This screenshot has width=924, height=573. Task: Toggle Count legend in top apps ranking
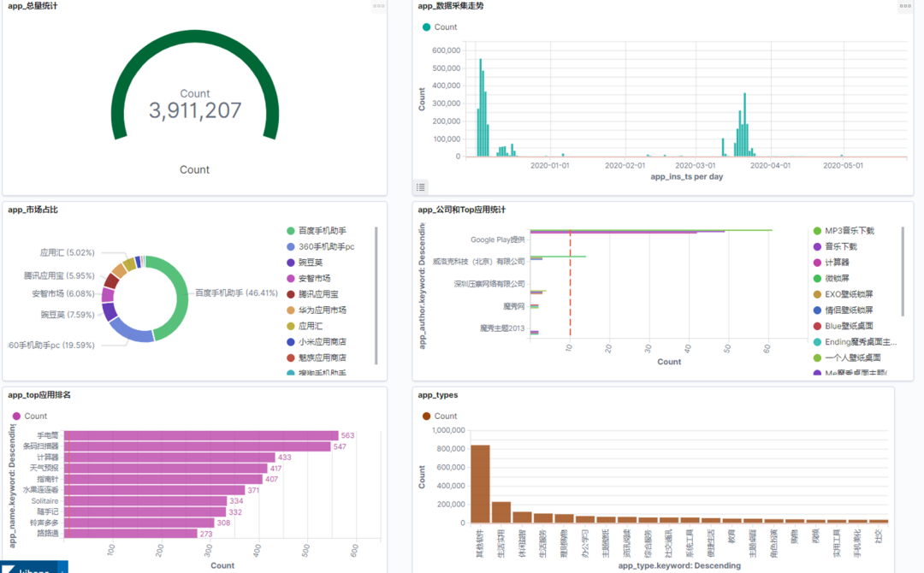(x=29, y=416)
